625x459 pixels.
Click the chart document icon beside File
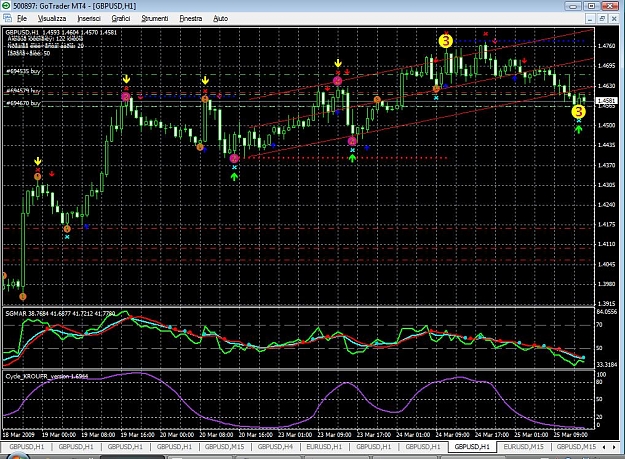tap(7, 18)
